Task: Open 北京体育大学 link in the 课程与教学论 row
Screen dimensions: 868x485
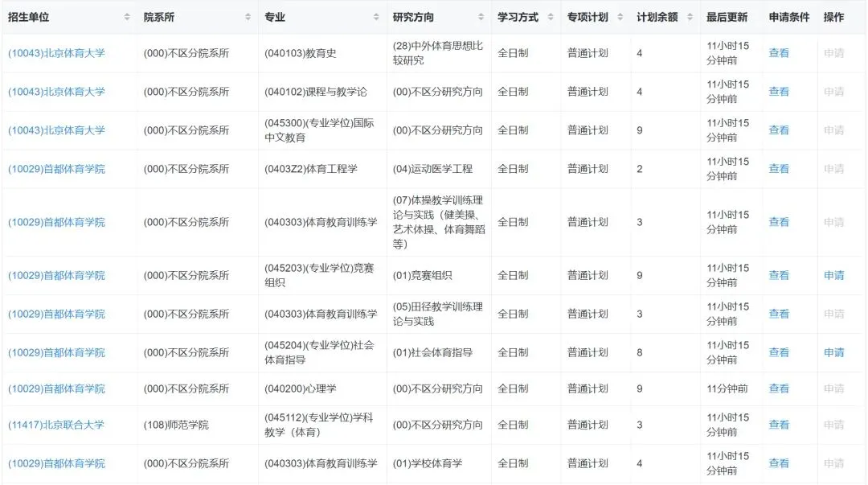Action: click(x=56, y=92)
